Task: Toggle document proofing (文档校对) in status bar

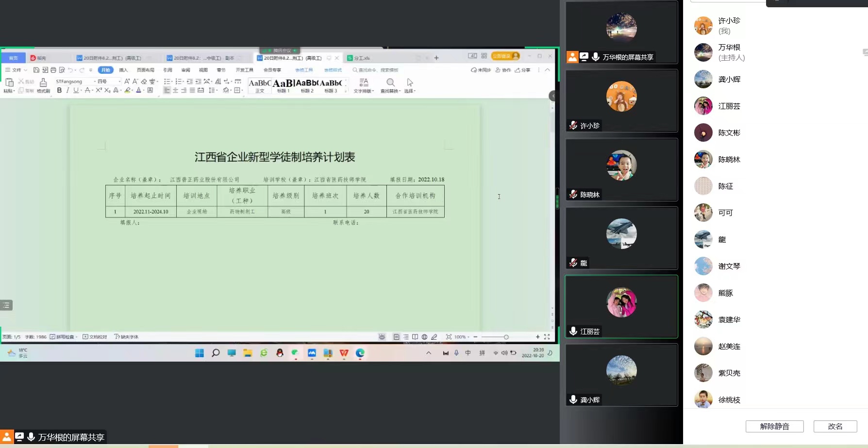Action: [x=95, y=337]
